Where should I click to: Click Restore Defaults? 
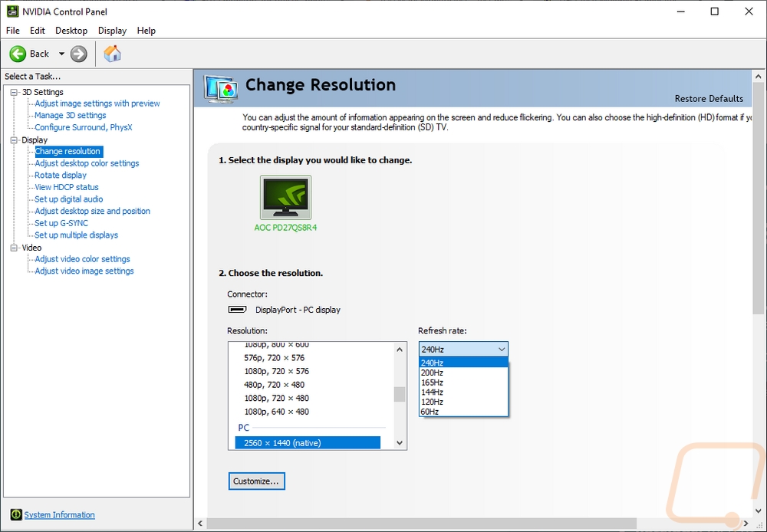point(709,99)
